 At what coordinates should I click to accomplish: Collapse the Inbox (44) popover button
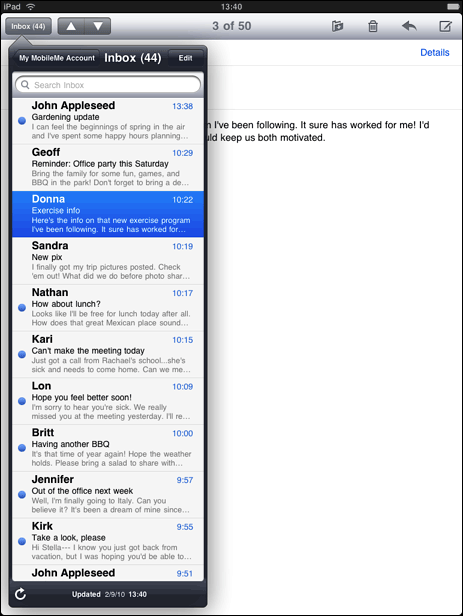coord(28,26)
